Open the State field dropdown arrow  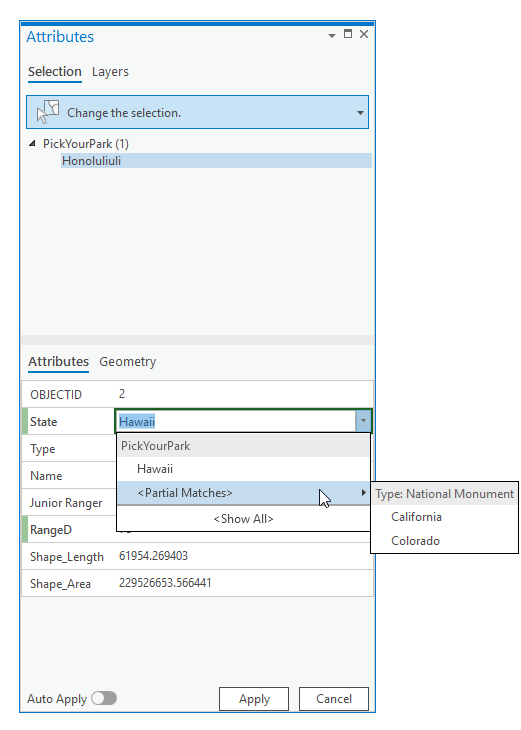coord(363,421)
